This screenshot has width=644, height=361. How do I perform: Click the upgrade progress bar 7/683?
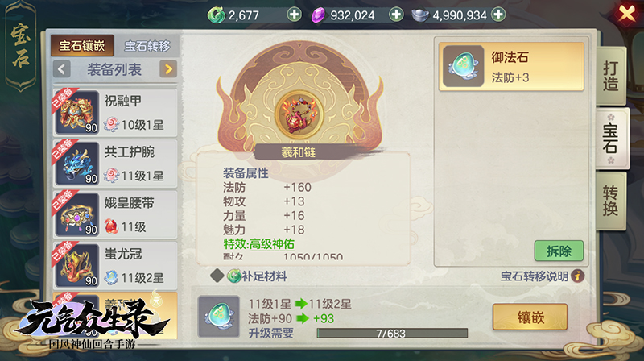392,334
